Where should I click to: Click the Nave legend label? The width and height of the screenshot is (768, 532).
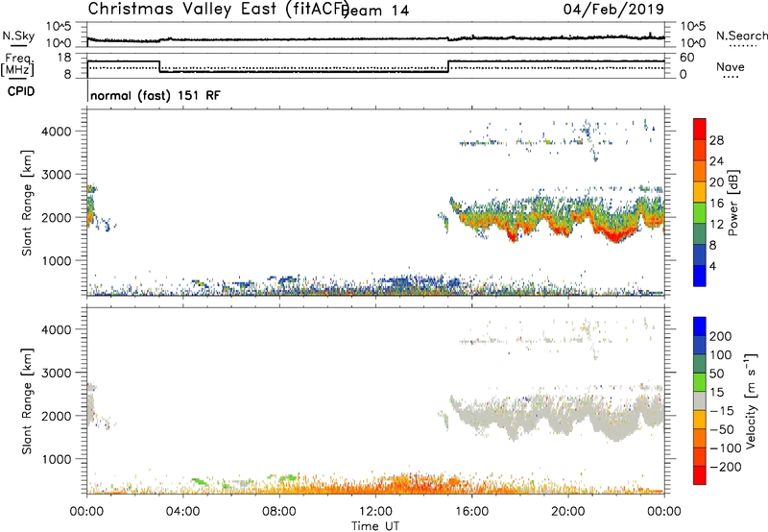tap(730, 67)
